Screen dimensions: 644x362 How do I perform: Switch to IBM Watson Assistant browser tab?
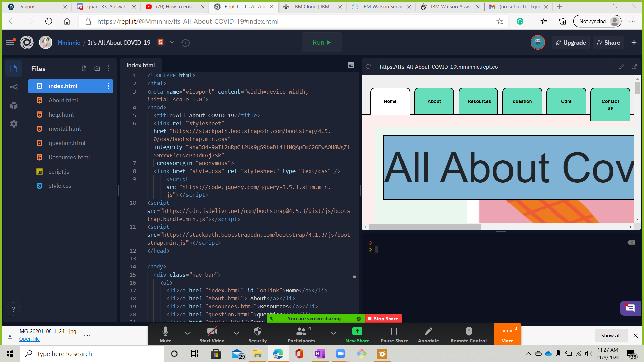point(450,7)
